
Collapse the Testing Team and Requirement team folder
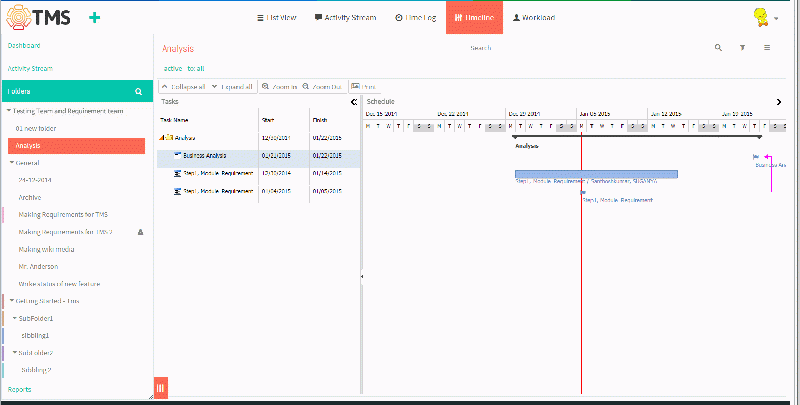[x=9, y=111]
